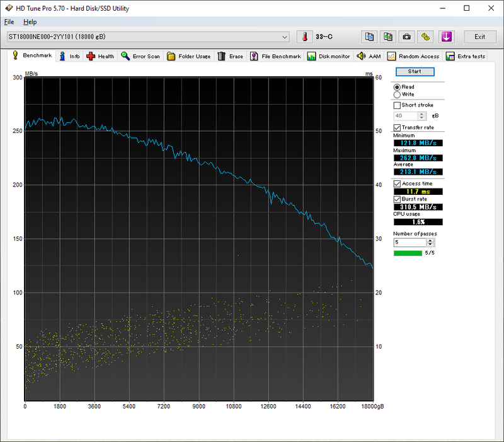504x442 pixels.
Task: Select the Write radio button
Action: [397, 95]
